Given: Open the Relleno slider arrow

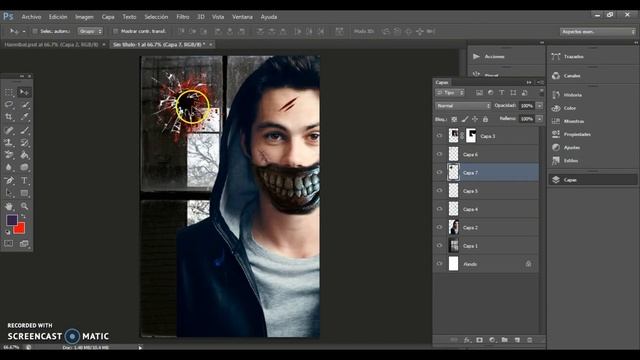Looking at the screenshot, I should (539, 119).
